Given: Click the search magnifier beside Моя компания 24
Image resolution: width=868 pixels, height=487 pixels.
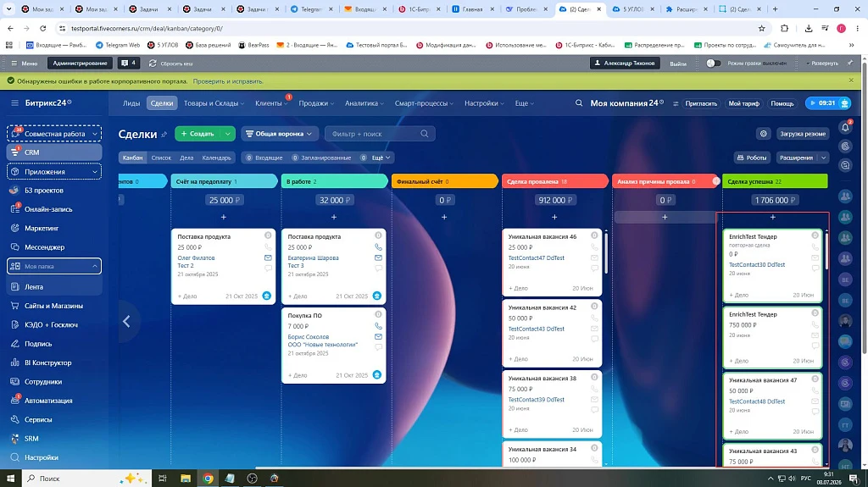Looking at the screenshot, I should tap(579, 103).
